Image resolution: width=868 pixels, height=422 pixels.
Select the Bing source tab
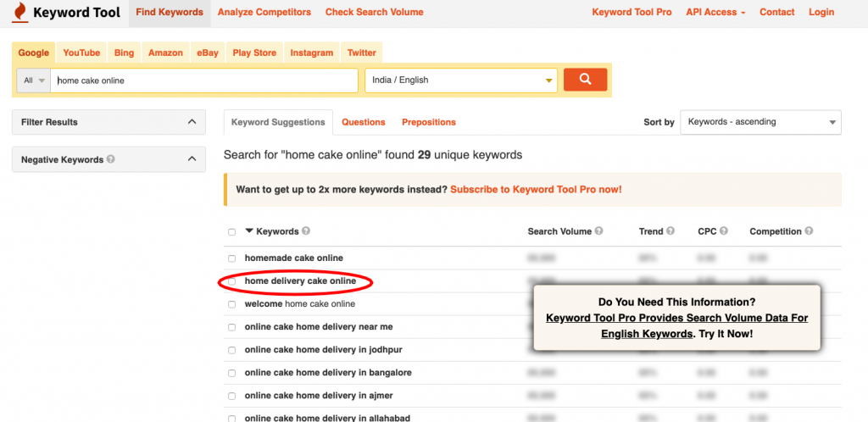click(124, 53)
